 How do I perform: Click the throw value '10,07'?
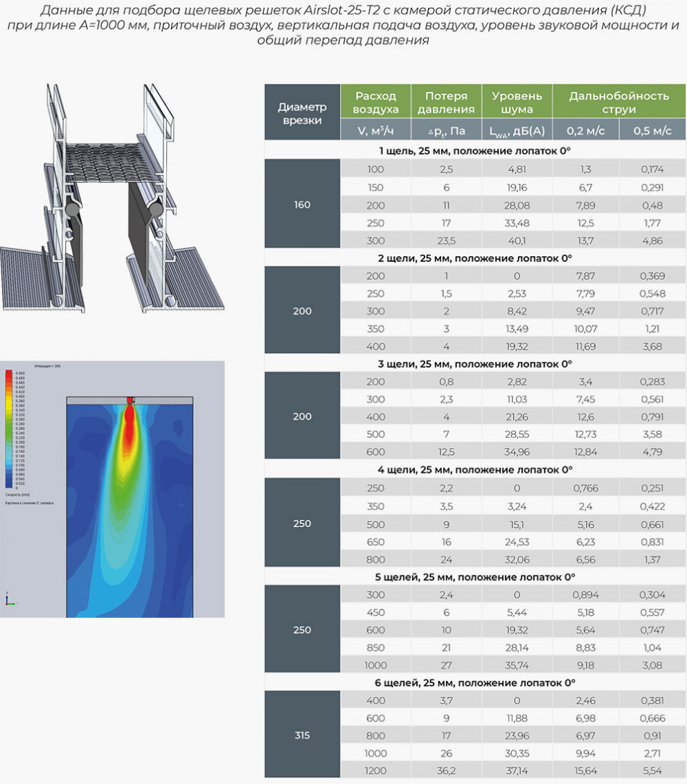click(585, 328)
